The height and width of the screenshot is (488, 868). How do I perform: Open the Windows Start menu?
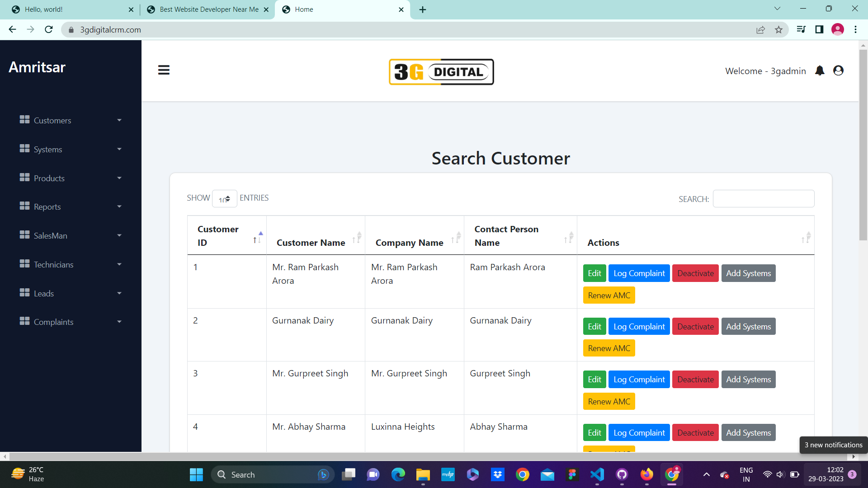196,474
